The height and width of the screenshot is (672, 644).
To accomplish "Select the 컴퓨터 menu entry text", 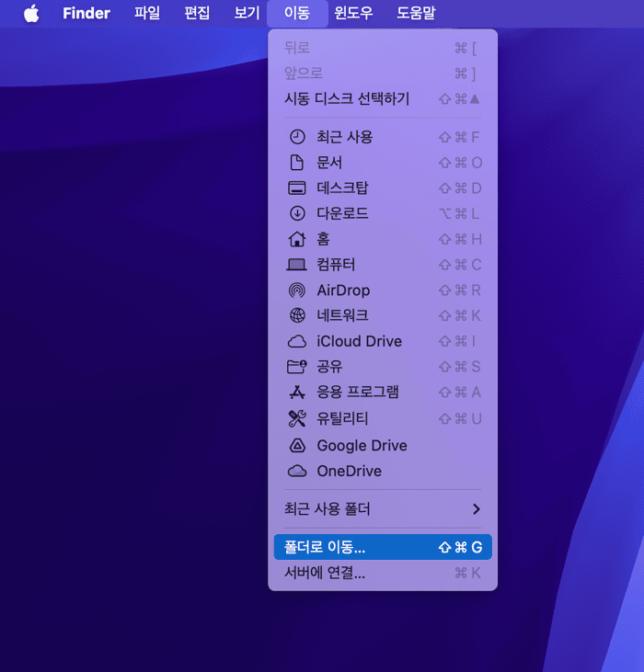I will 336,265.
